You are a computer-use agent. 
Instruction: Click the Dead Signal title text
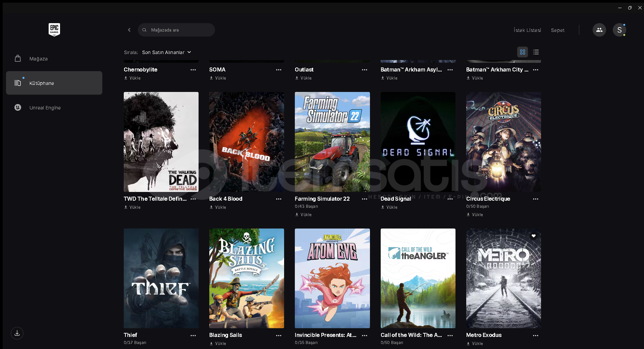(396, 199)
